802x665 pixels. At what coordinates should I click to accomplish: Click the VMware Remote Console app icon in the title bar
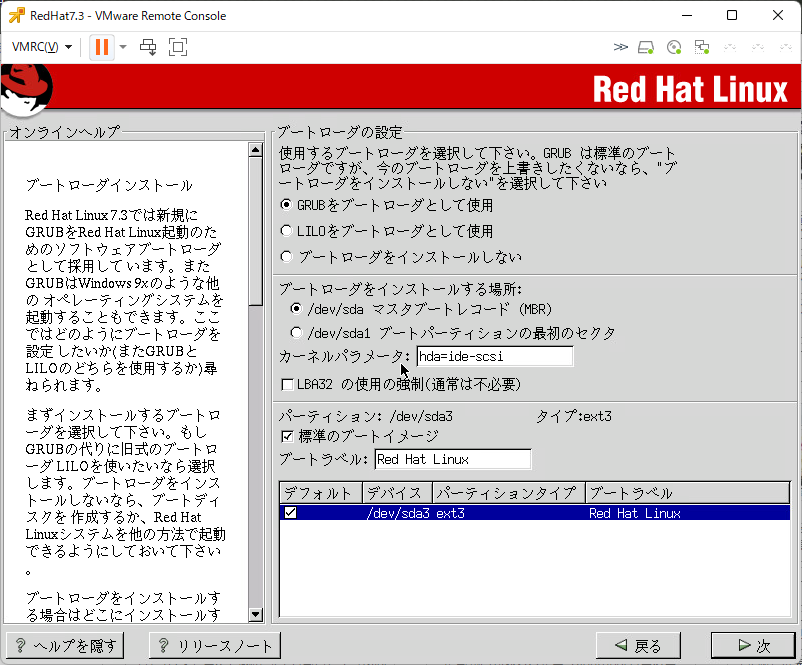16,15
